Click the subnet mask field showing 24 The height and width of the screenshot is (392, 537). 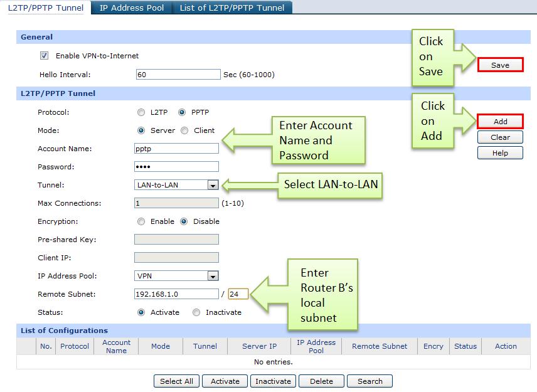click(x=238, y=294)
